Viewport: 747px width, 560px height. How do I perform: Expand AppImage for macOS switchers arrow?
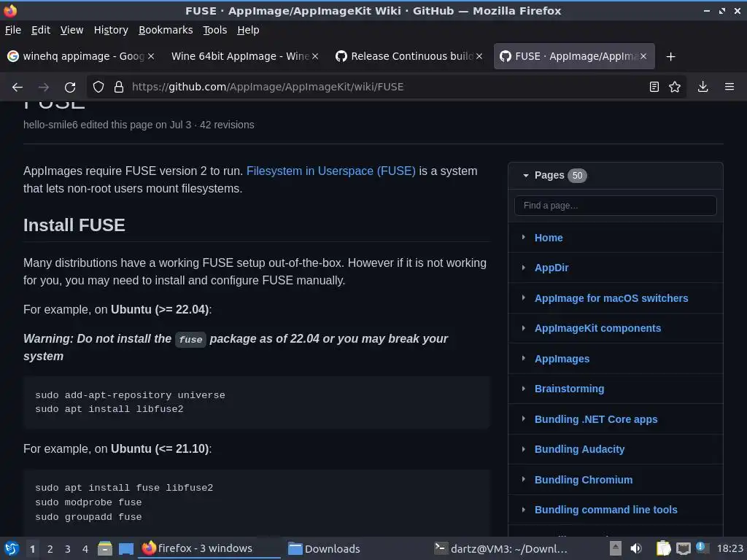pos(524,297)
